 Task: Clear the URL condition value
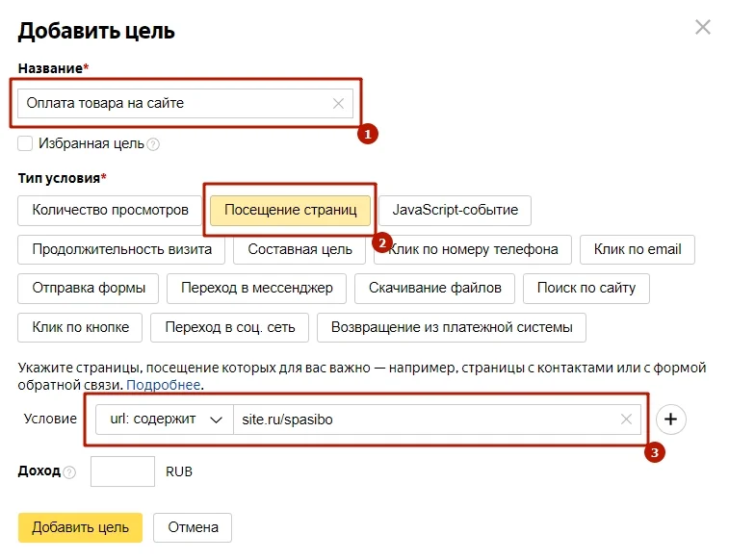click(626, 420)
